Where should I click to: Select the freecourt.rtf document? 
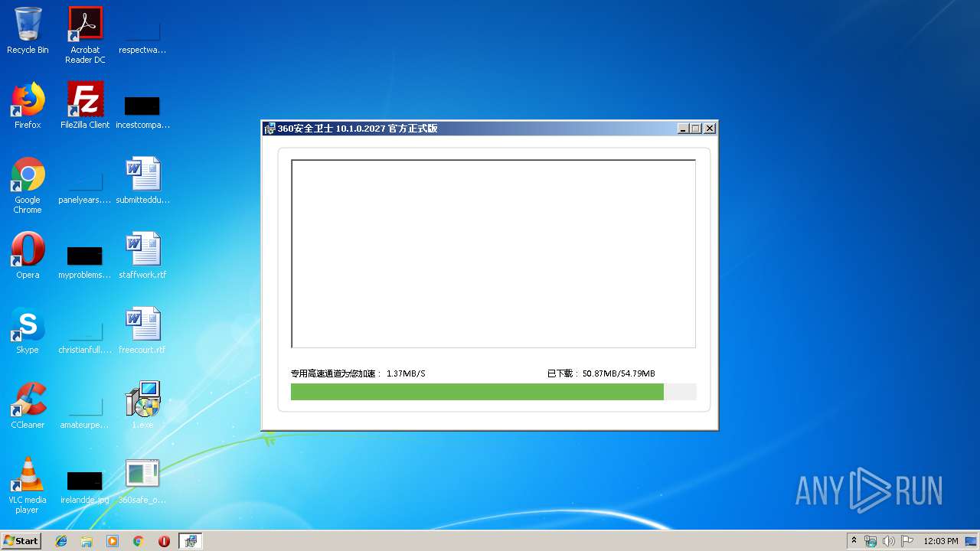[142, 331]
